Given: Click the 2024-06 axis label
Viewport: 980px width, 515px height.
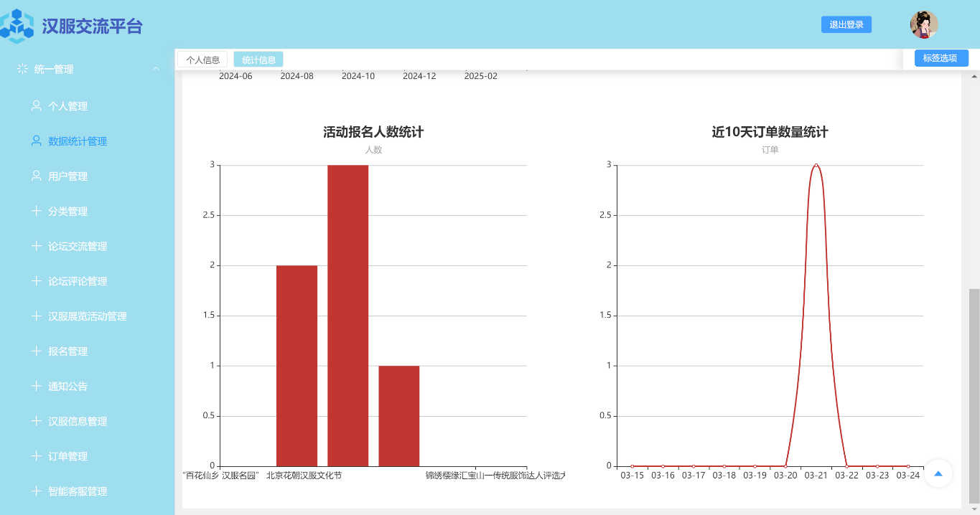Looking at the screenshot, I should point(235,76).
